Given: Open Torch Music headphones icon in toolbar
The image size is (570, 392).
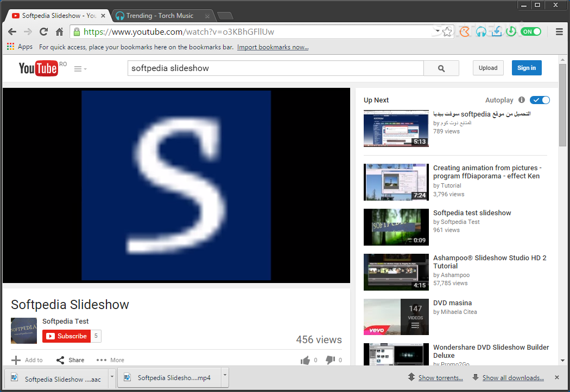Looking at the screenshot, I should 481,32.
